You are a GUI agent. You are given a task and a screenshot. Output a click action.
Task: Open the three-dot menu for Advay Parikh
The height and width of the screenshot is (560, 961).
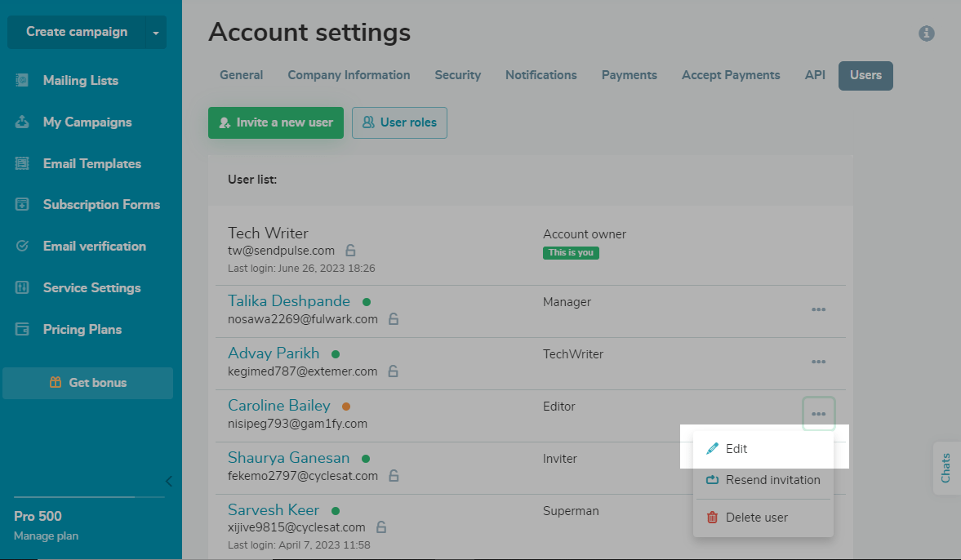(x=818, y=362)
